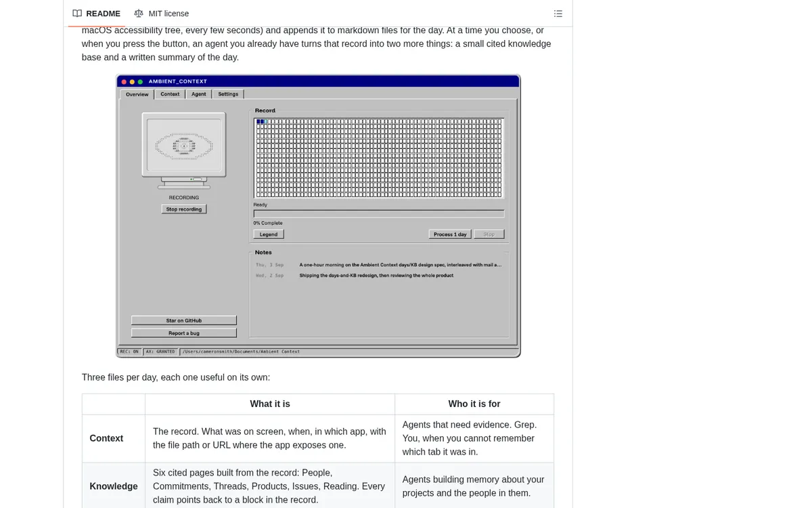Click the yellow minimize dot of AMBIENT_CONTEXT window
This screenshot has width=812, height=508.
(x=132, y=81)
